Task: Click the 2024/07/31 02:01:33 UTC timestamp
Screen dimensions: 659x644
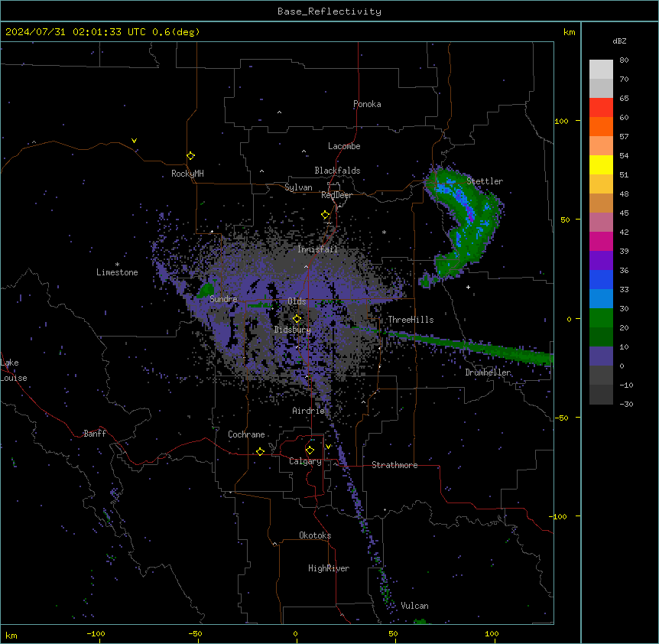Action: click(76, 32)
